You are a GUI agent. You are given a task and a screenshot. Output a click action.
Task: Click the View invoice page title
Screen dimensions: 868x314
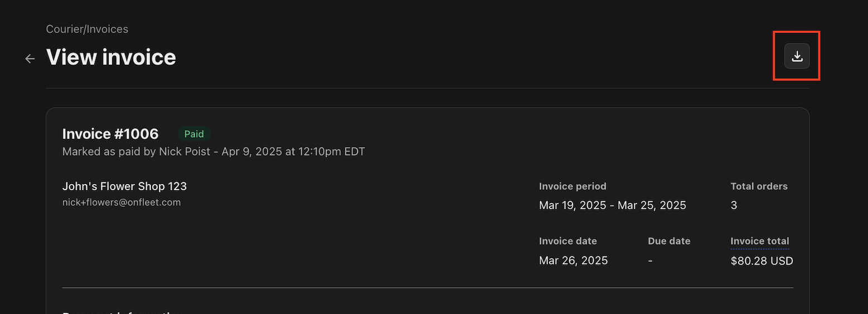point(111,57)
